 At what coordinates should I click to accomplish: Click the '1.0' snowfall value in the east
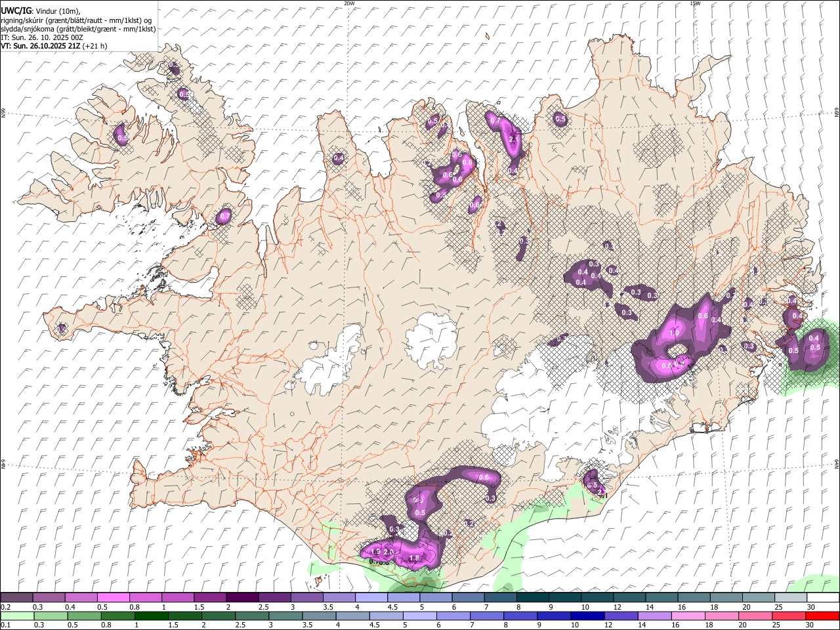tap(674, 333)
